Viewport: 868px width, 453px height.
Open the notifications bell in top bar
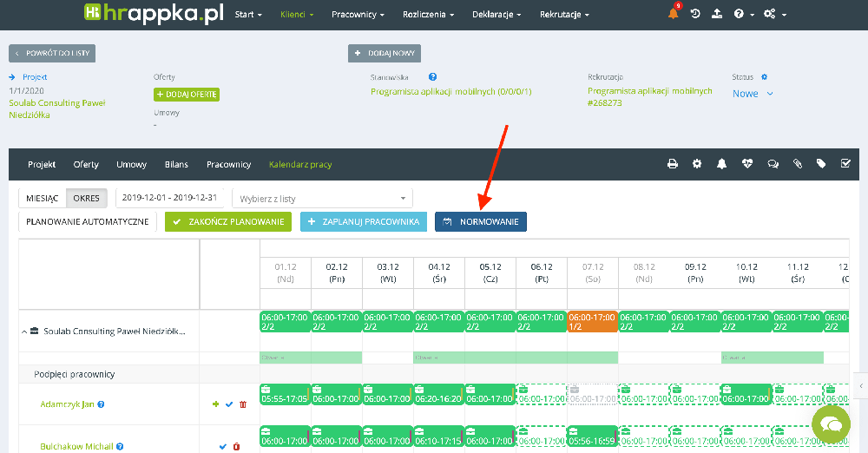(674, 13)
